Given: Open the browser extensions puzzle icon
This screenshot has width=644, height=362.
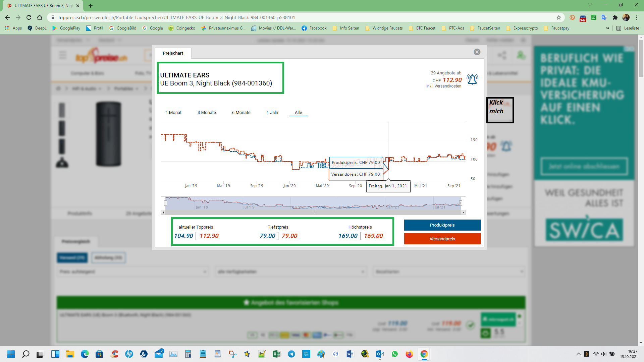Looking at the screenshot, I should click(x=615, y=17).
